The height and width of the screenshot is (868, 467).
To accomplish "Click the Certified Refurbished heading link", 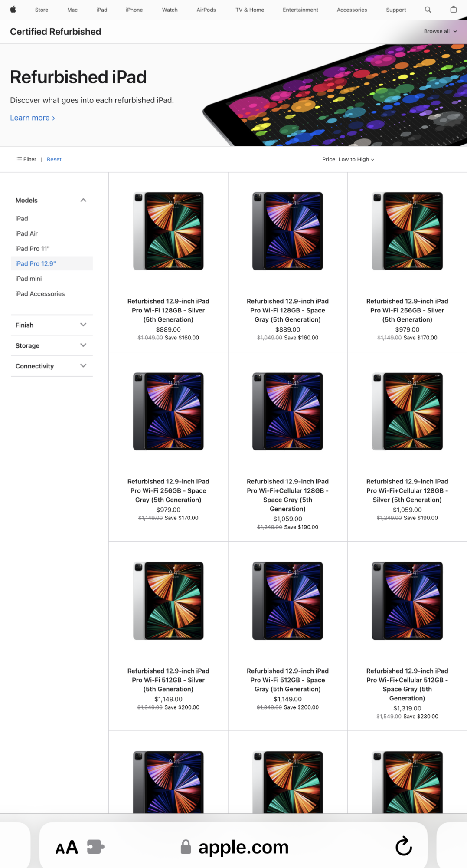I will tap(56, 32).
